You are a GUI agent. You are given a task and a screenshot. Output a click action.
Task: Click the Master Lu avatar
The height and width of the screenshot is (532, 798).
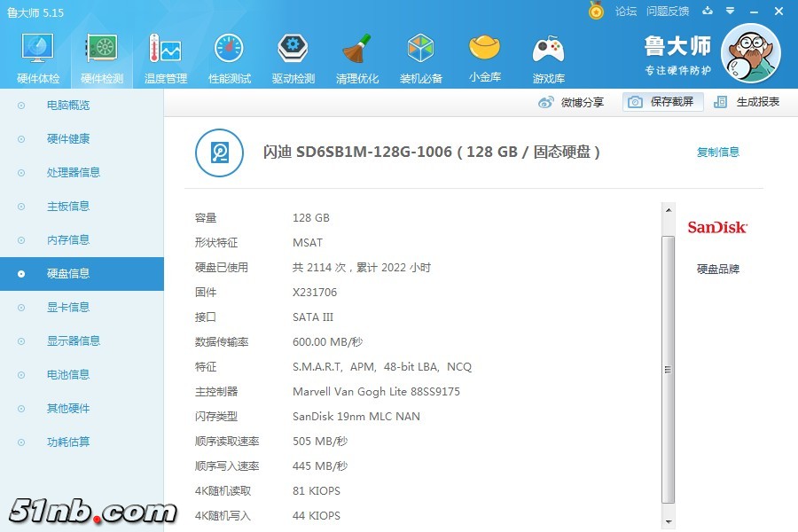click(750, 52)
